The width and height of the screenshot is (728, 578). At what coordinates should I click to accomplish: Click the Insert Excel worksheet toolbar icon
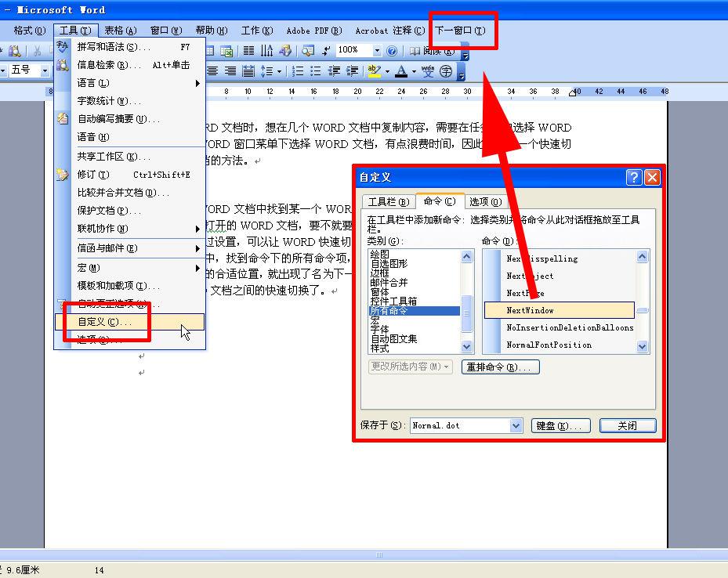coord(226,51)
